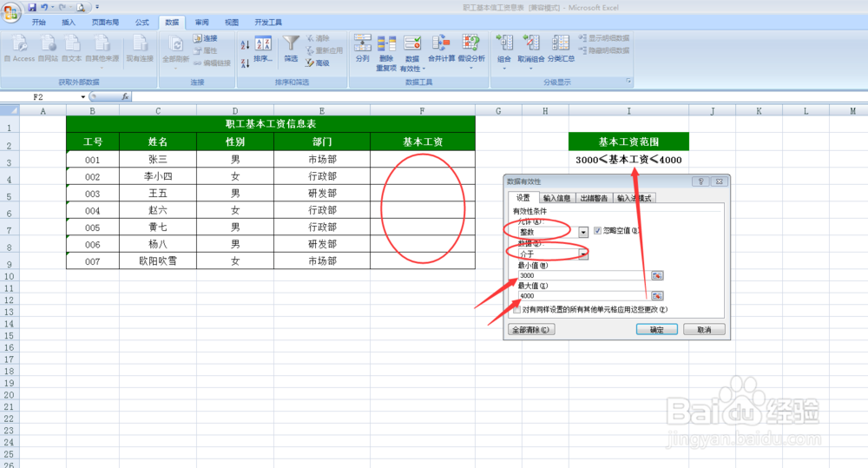This screenshot has height=468, width=868.
Task: Toggle the 忽略空值 checkbox
Action: click(598, 230)
